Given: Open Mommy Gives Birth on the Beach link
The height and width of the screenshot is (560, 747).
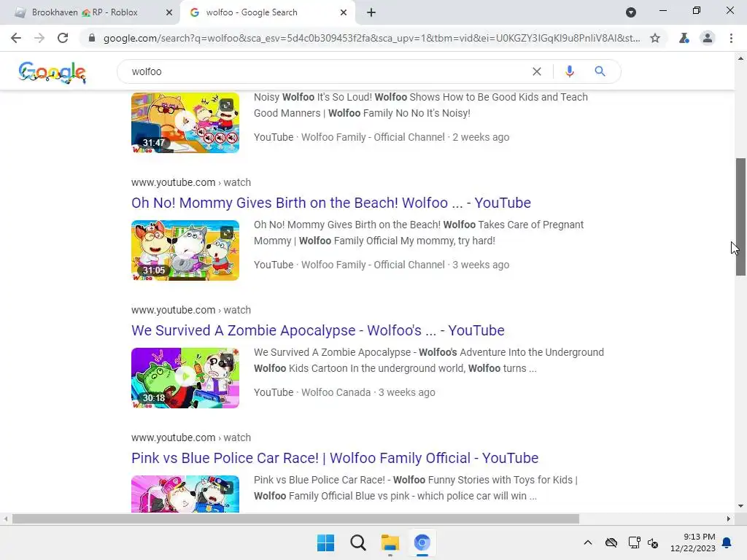Looking at the screenshot, I should [x=331, y=203].
